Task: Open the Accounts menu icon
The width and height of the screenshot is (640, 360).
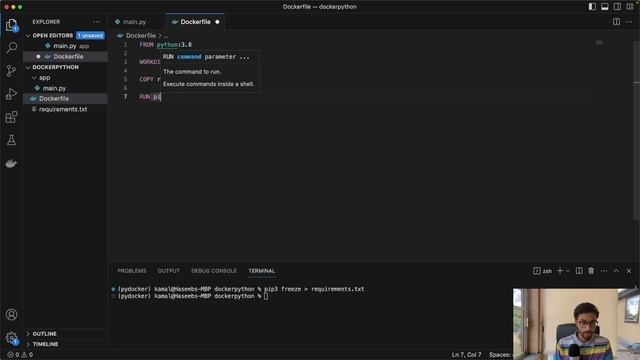Action: tap(11, 315)
